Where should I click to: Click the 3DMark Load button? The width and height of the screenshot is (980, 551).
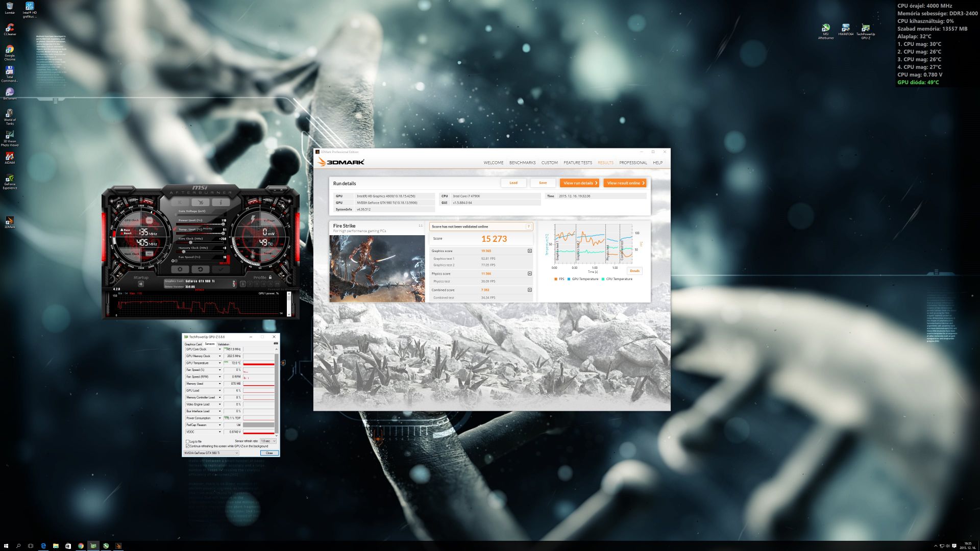[513, 183]
